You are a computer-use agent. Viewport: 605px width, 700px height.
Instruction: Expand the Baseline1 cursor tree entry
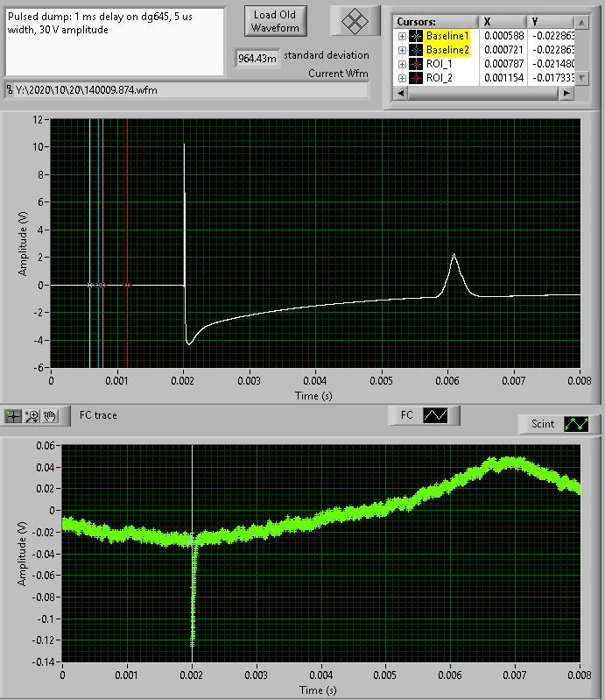(x=402, y=36)
